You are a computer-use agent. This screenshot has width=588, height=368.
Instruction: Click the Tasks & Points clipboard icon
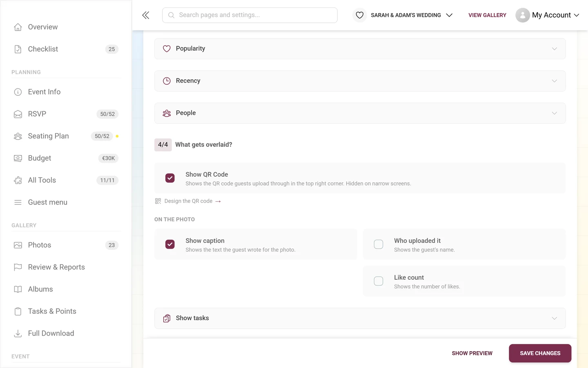point(18,312)
